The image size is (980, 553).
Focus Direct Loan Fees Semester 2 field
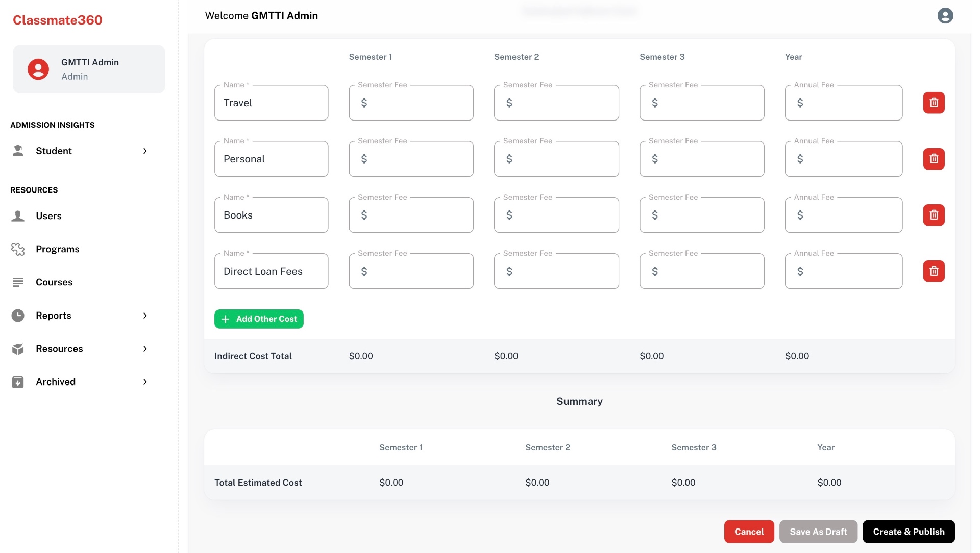click(556, 271)
